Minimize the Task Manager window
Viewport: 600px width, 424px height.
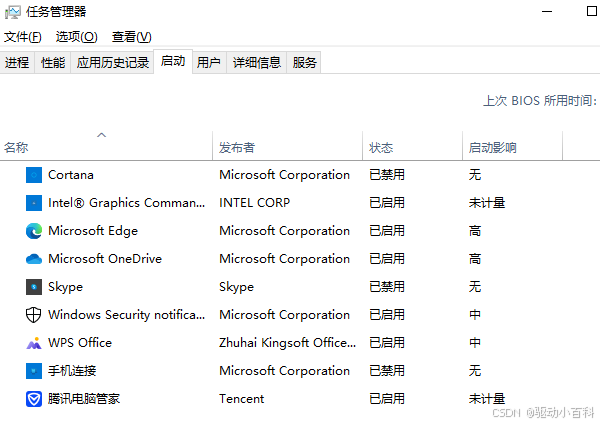coord(547,11)
